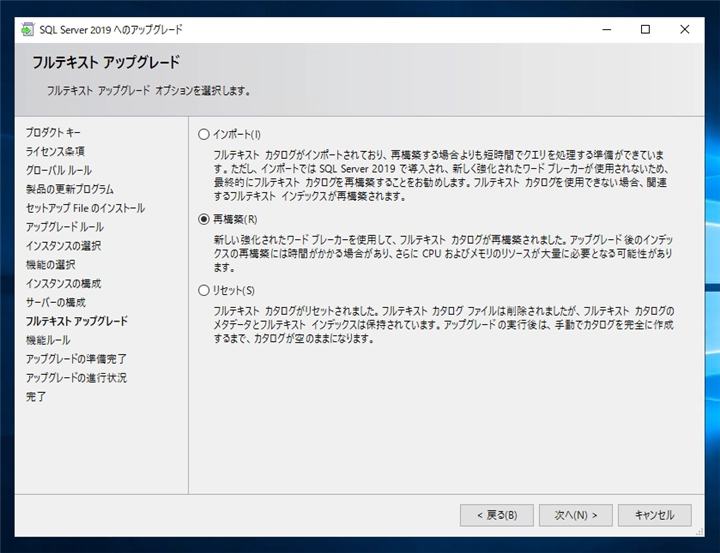Click the グローバル ルール step

(59, 170)
